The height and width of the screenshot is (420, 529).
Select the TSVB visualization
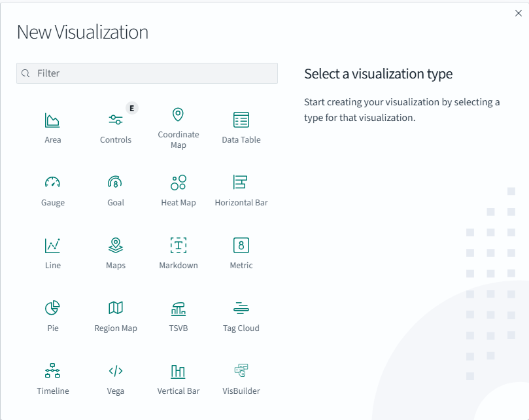click(x=178, y=316)
